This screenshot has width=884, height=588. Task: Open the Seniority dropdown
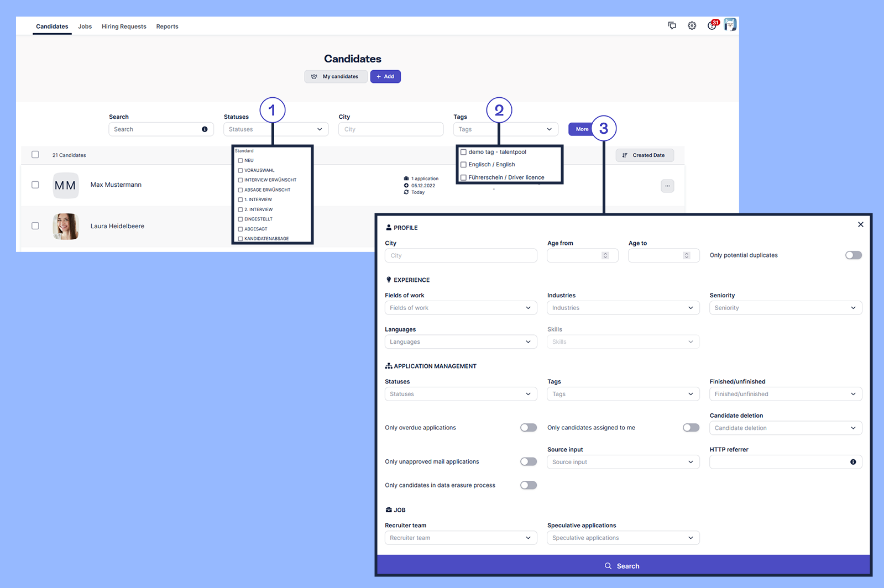(x=785, y=308)
